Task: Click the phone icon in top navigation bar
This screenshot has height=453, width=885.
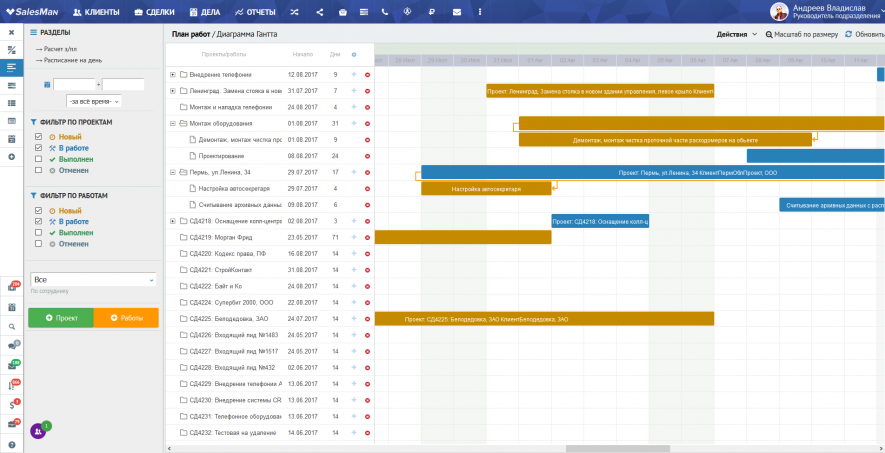Action: click(x=386, y=12)
